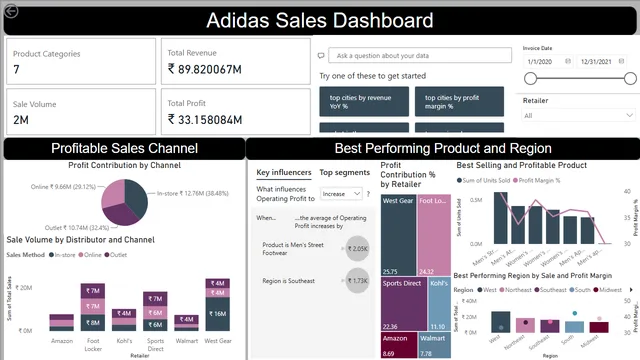Click the Profit Margin % legend item
This screenshot has height=360, width=640.
[536, 180]
